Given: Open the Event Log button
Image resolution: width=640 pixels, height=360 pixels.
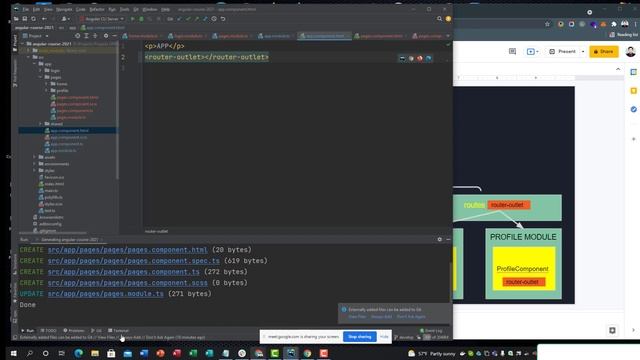Looking at the screenshot, I should point(431,331).
